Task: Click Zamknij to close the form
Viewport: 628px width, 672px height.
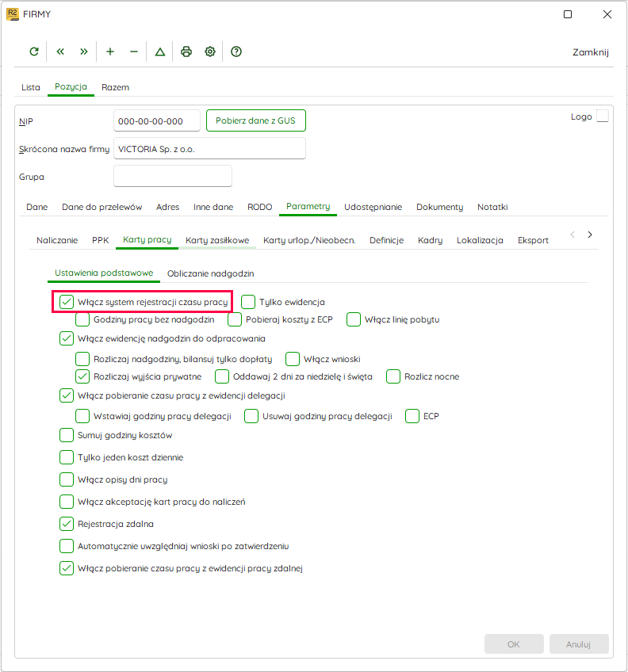Action: click(x=591, y=52)
